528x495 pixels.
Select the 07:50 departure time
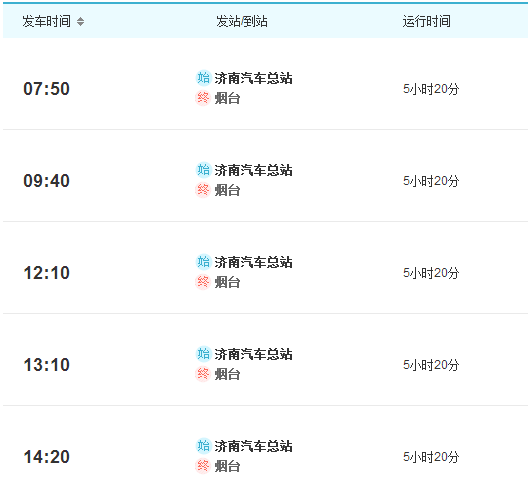point(46,89)
